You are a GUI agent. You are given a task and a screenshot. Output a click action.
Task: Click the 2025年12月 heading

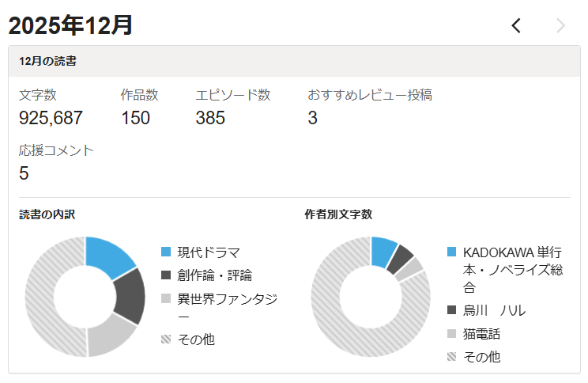[70, 25]
